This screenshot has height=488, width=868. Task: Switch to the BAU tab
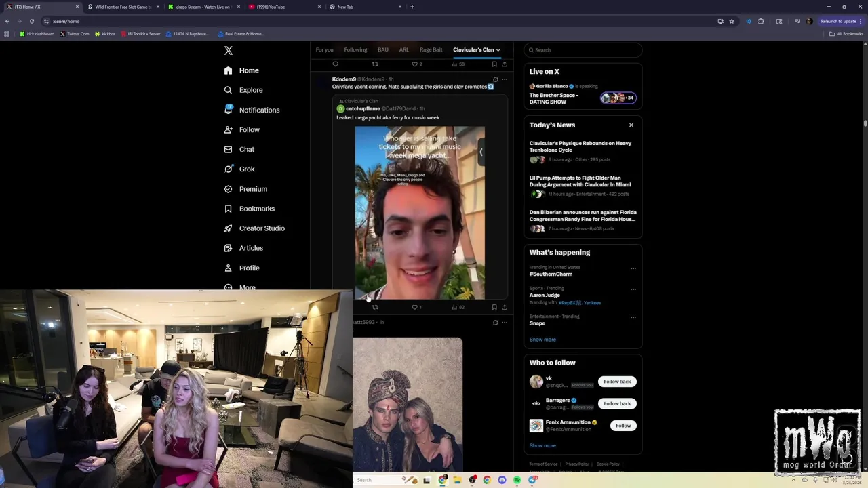click(x=383, y=50)
